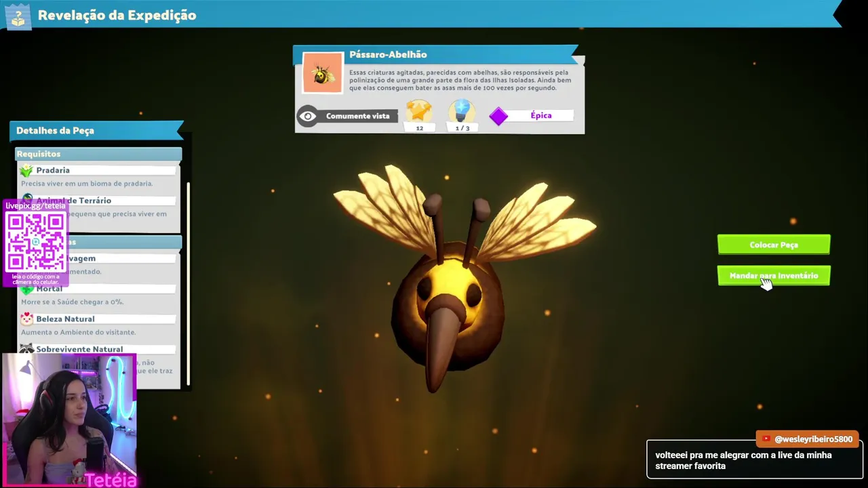Click the Pradaria grass icon
This screenshot has width=868, height=488.
pyautogui.click(x=26, y=170)
